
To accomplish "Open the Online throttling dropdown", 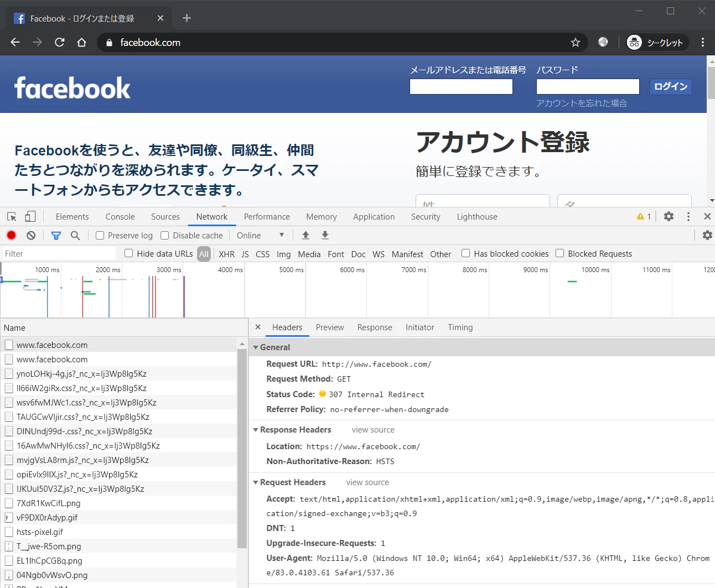I will (260, 236).
